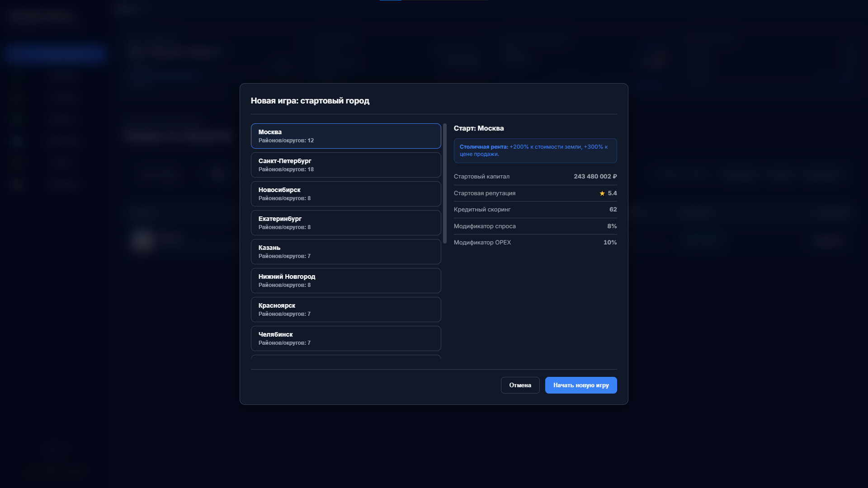The image size is (868, 488).
Task: Click the city list scrollbar
Action: pos(445,183)
